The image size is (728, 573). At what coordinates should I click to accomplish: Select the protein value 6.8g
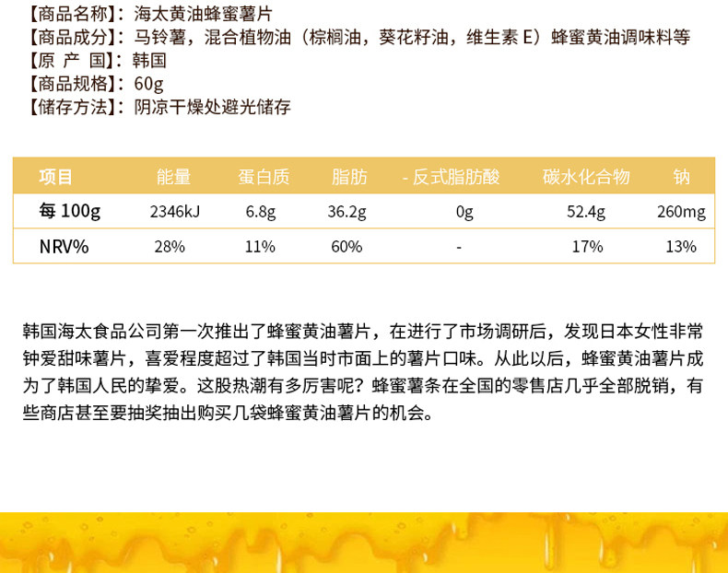coord(261,212)
